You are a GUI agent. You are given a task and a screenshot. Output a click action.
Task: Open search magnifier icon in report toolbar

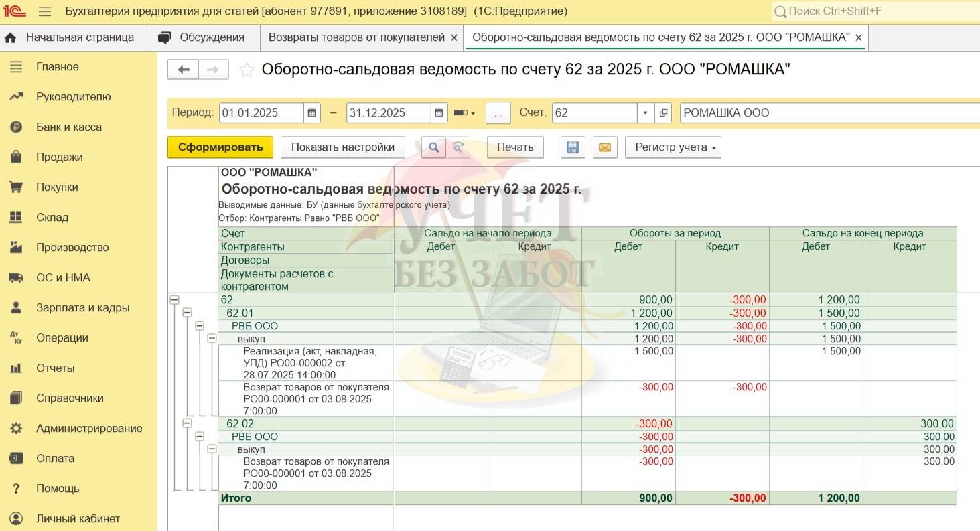[433, 147]
